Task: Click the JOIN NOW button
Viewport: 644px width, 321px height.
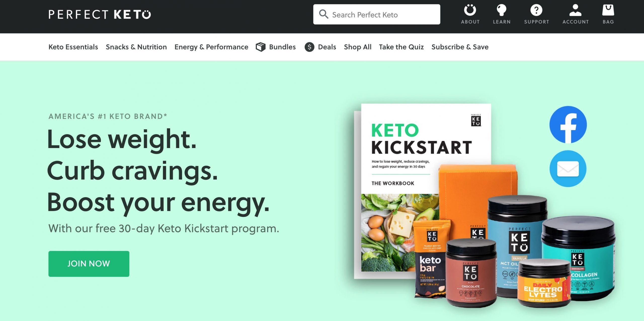Action: 89,264
